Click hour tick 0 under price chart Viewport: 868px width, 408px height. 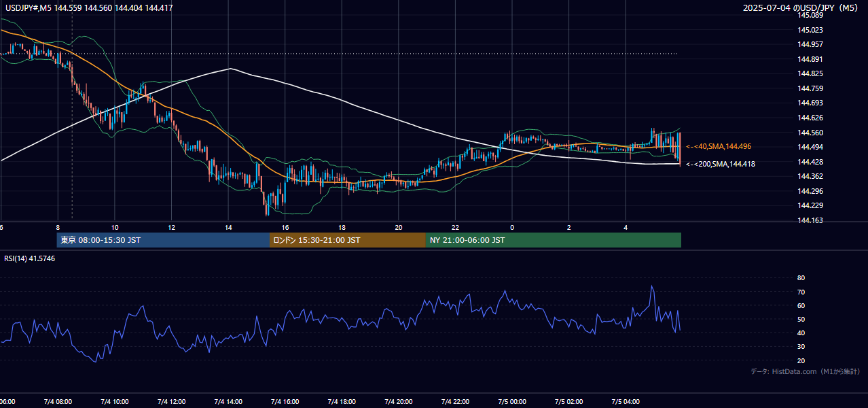(x=512, y=227)
